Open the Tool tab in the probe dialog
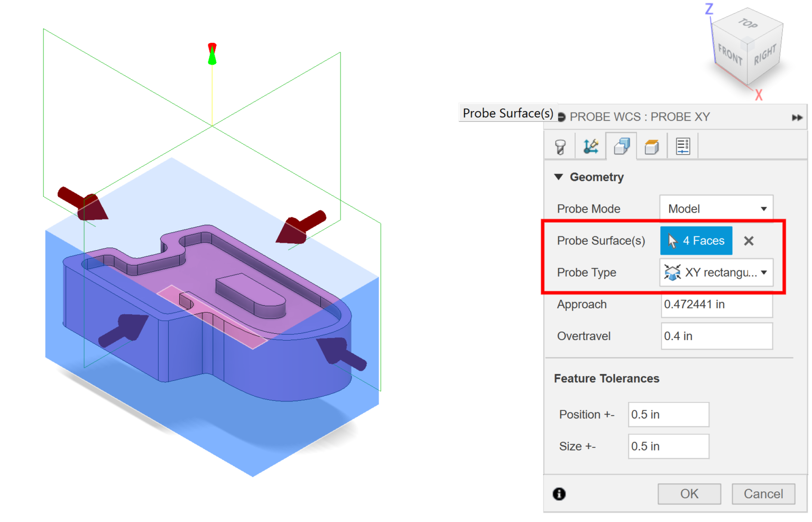 pos(559,145)
